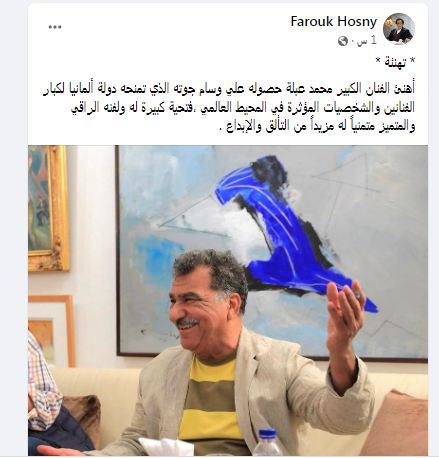Open the Farouk Hosny profile name link
The image size is (439, 459).
click(x=334, y=21)
